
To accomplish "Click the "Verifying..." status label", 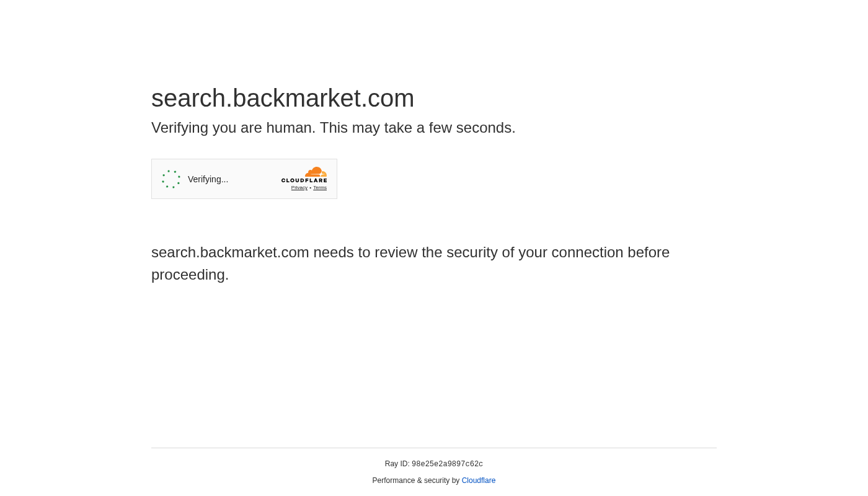I will (208, 179).
